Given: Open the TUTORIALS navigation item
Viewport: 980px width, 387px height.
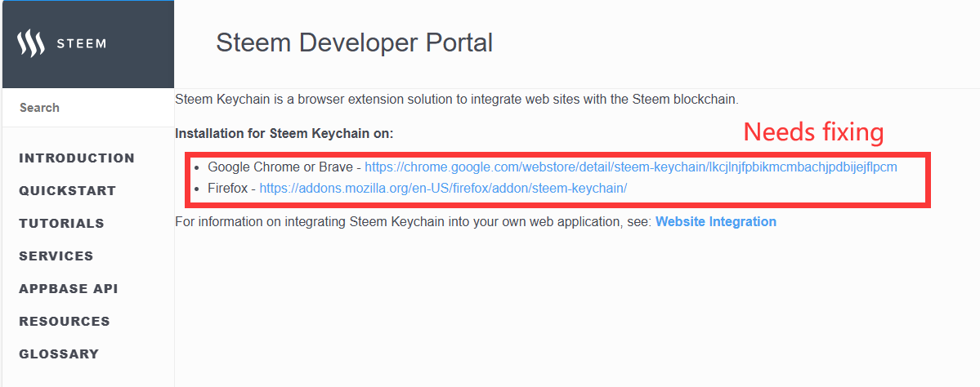Looking at the screenshot, I should pyautogui.click(x=61, y=224).
